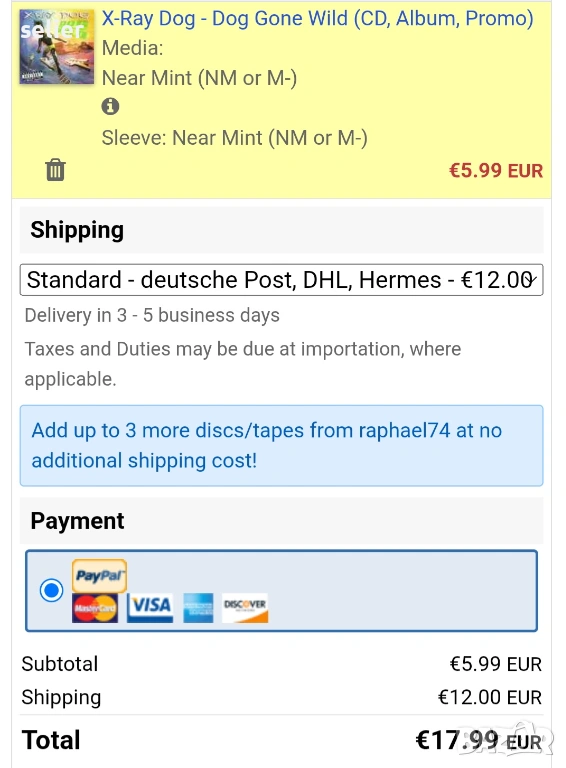Screen dimensions: 566x768
Task: Click the media condition info icon
Action: tap(110, 106)
